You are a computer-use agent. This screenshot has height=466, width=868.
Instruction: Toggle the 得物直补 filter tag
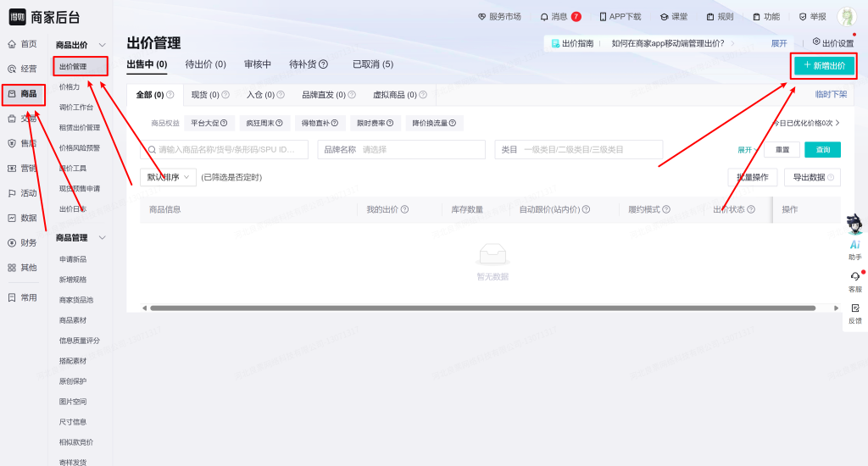tap(320, 123)
